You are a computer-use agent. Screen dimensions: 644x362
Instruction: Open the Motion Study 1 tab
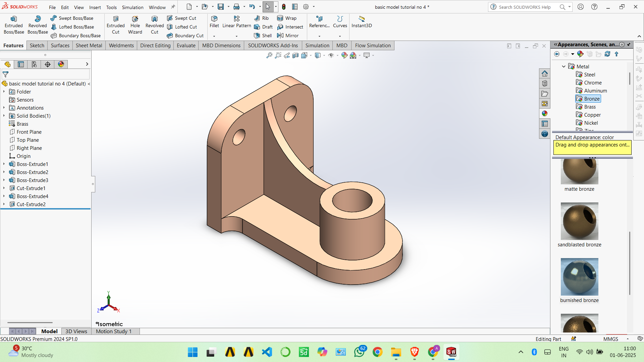click(114, 331)
